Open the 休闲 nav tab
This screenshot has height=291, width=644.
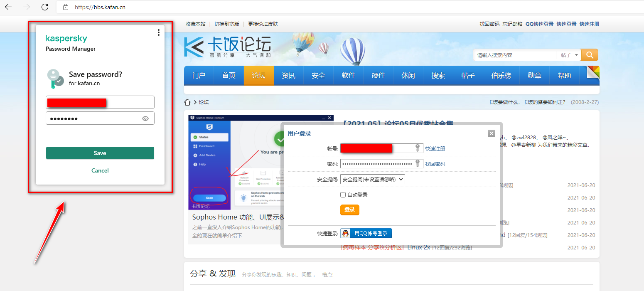point(408,76)
